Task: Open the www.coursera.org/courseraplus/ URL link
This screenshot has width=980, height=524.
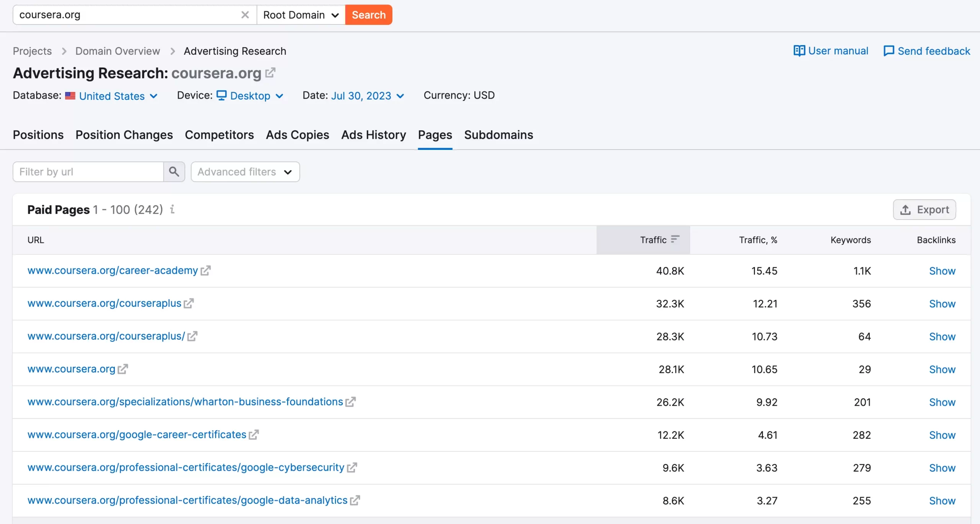Action: [x=106, y=336]
